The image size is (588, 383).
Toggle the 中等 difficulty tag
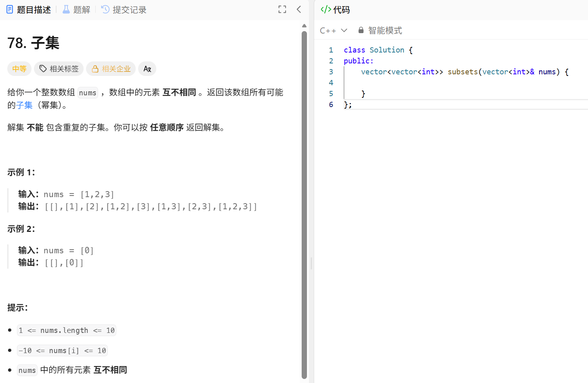click(x=19, y=69)
